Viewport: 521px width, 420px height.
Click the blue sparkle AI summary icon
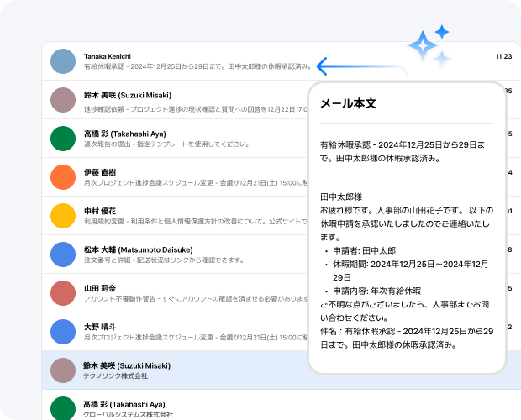click(429, 45)
